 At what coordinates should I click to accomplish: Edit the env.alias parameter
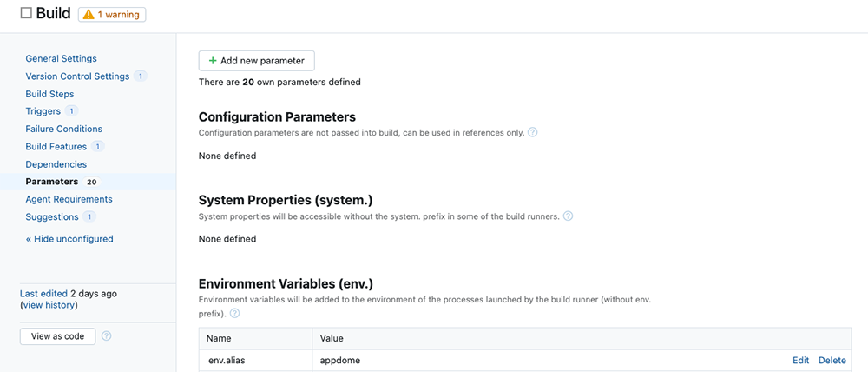[800, 361]
